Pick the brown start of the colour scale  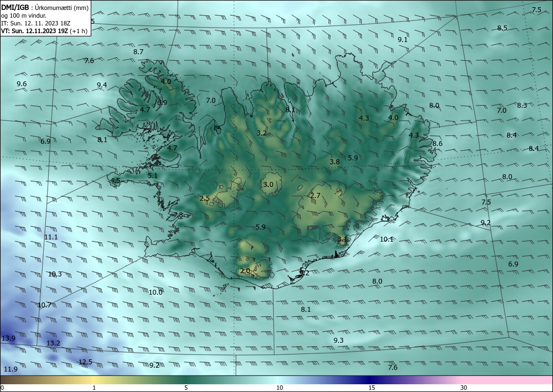click(14, 380)
